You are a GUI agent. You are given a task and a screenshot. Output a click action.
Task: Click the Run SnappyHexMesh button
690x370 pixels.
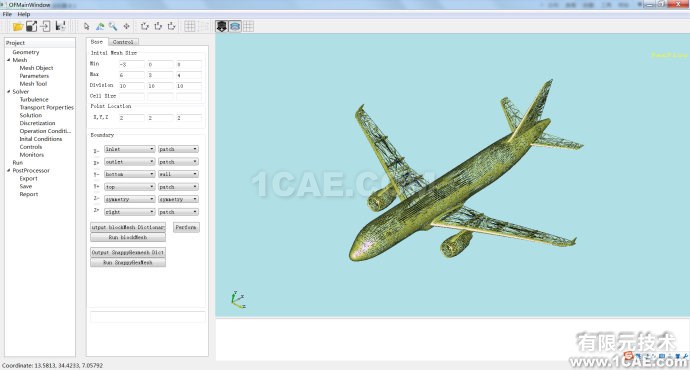point(128,262)
